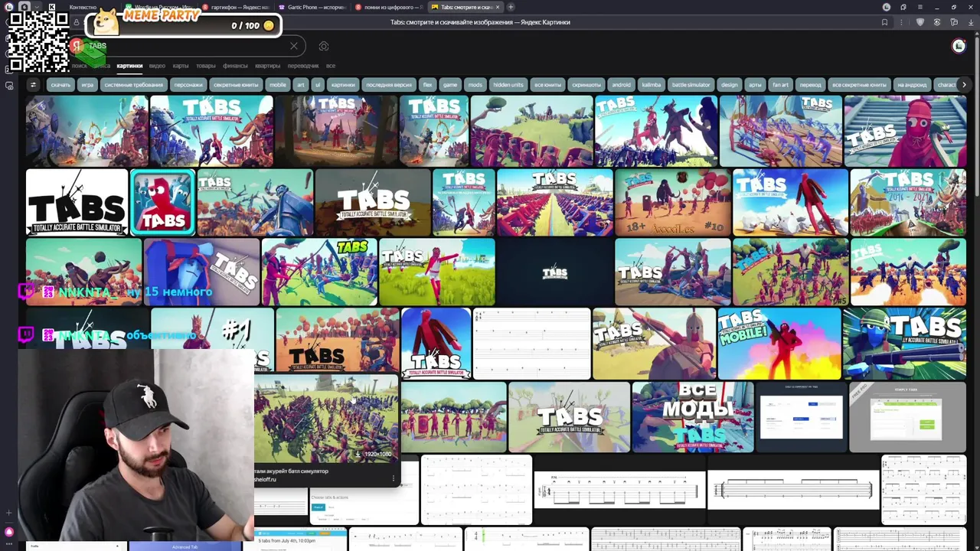Open the red character in snorkel on stairs thumbnail

click(x=905, y=131)
